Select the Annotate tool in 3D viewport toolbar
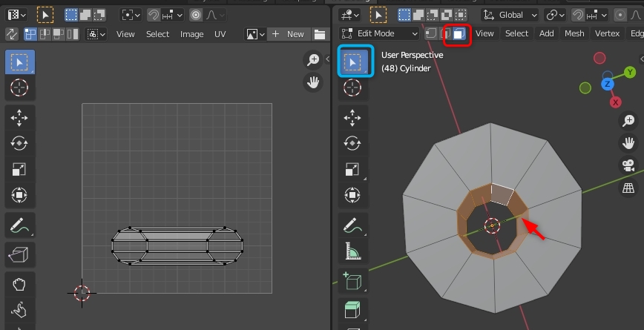The height and width of the screenshot is (330, 644). point(352,225)
